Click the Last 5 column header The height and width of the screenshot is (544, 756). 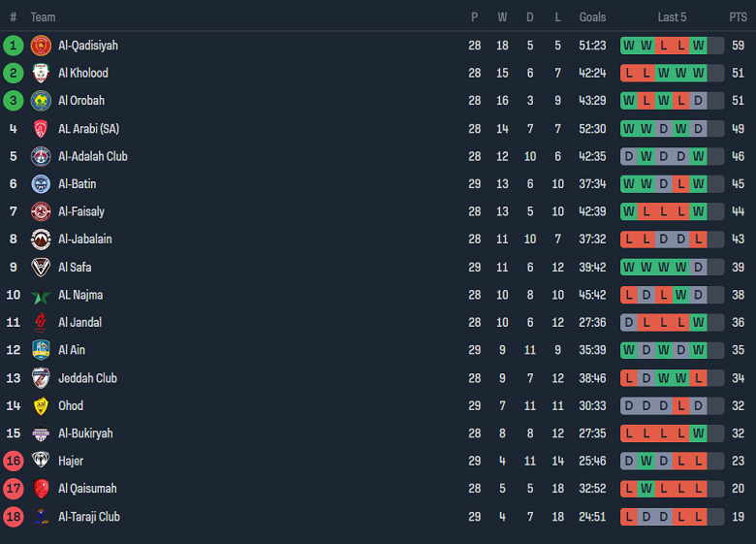pos(672,17)
